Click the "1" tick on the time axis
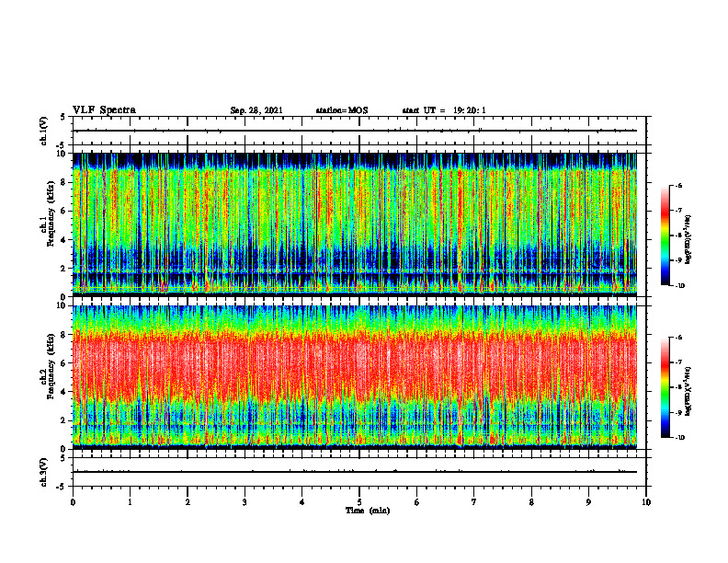Screen dimensions: 728x563 [130, 502]
